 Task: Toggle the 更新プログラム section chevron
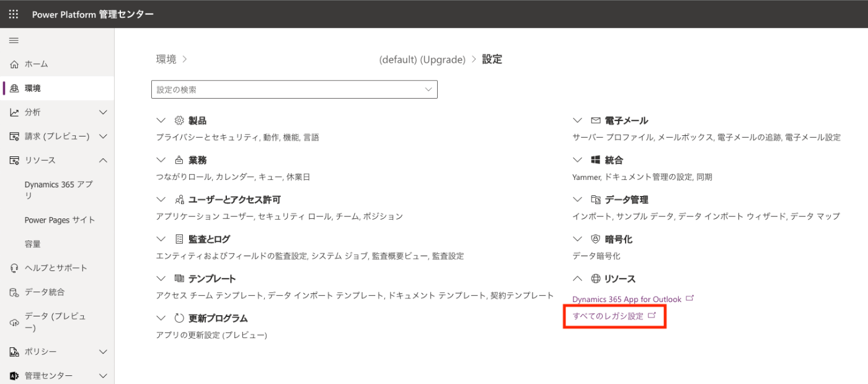pyautogui.click(x=161, y=318)
